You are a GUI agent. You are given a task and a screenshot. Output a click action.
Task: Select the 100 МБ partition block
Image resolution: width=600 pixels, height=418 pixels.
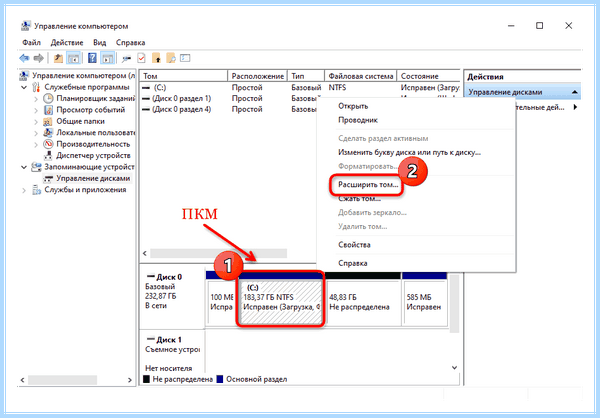click(221, 302)
